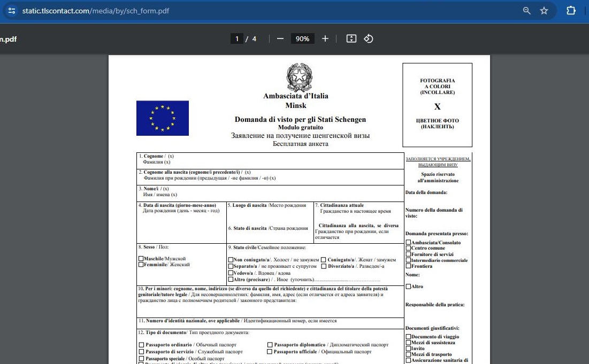Viewport: 589px width, 364px height.
Task: Tick the Passaporto ordinario checkbox
Action: [142, 345]
